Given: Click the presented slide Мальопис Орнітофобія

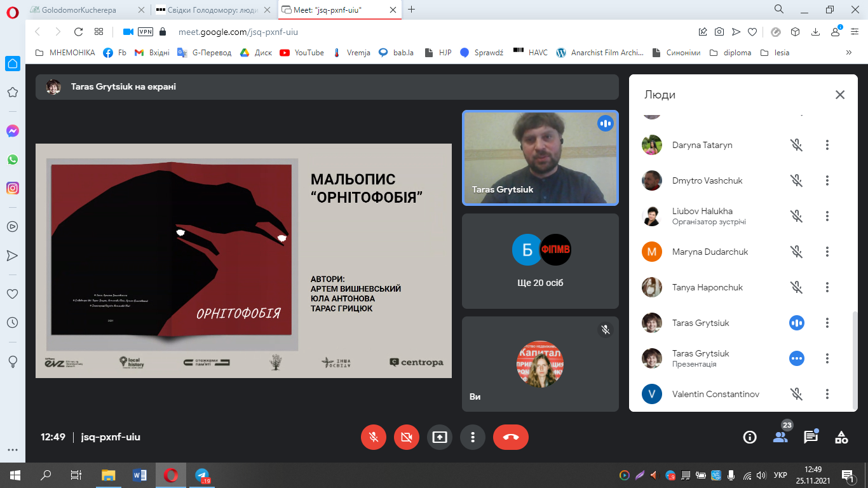Looking at the screenshot, I should [243, 261].
